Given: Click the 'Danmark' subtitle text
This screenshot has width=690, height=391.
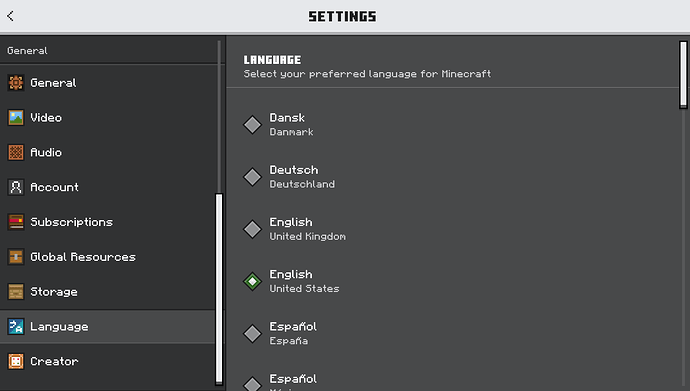Looking at the screenshot, I should tap(291, 132).
